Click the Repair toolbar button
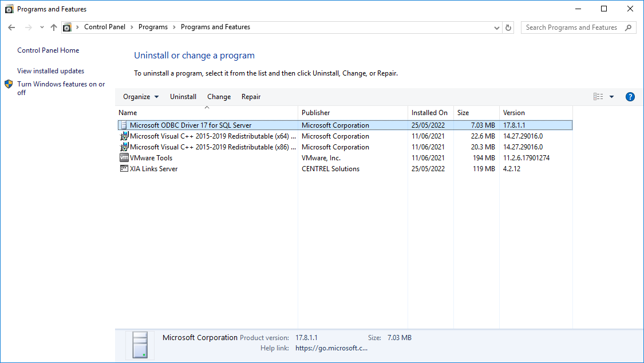644x363 pixels. (x=251, y=97)
